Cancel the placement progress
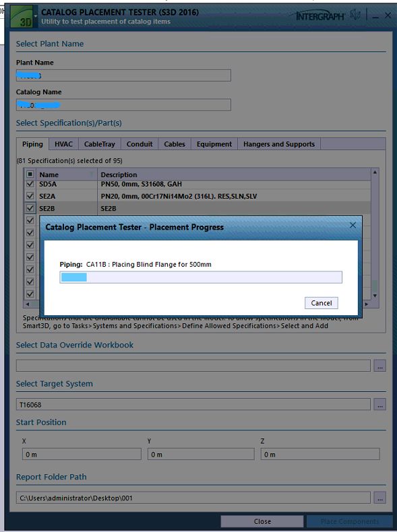The width and height of the screenshot is (397, 532). click(x=322, y=303)
